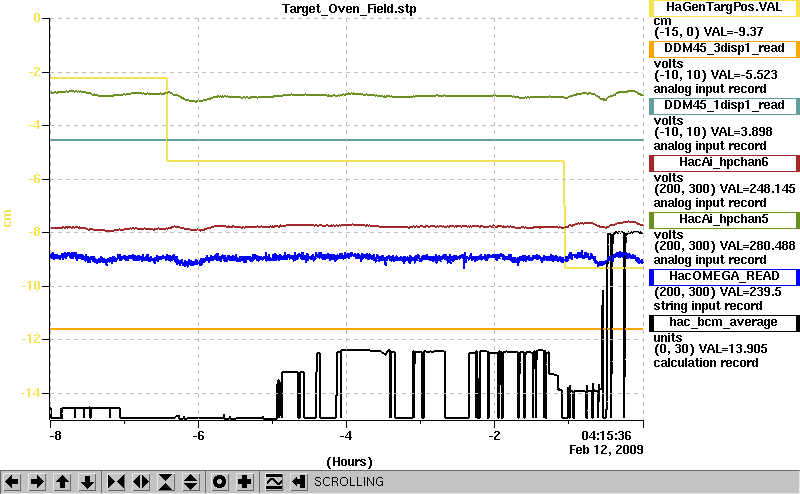Zoom out vertically using the up-down triangles icon
Screen dimensions: 800x494
190,482
